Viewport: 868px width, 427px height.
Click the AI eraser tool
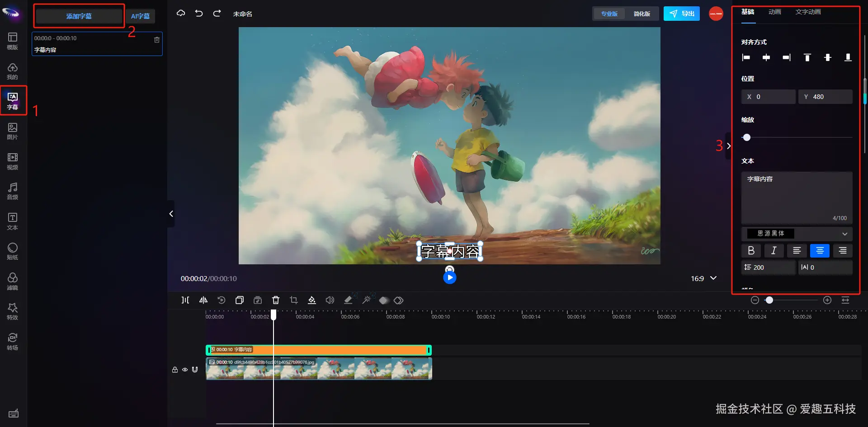pyautogui.click(x=349, y=300)
